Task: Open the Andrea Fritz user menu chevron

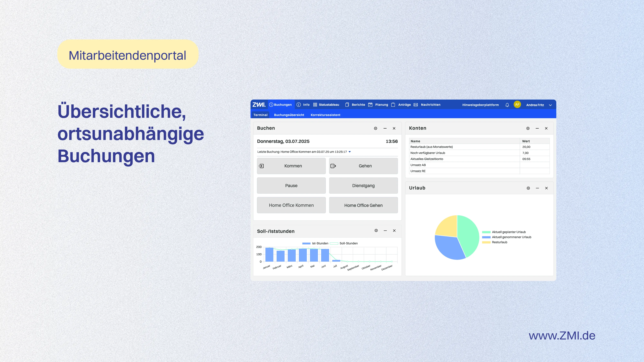Action: [x=550, y=105]
